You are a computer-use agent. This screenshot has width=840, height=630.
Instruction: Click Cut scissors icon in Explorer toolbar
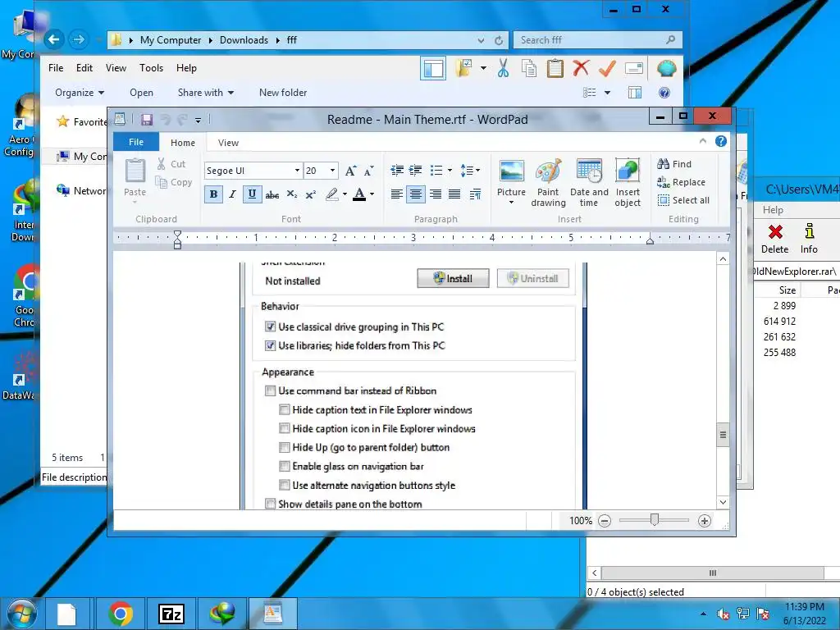(503, 69)
